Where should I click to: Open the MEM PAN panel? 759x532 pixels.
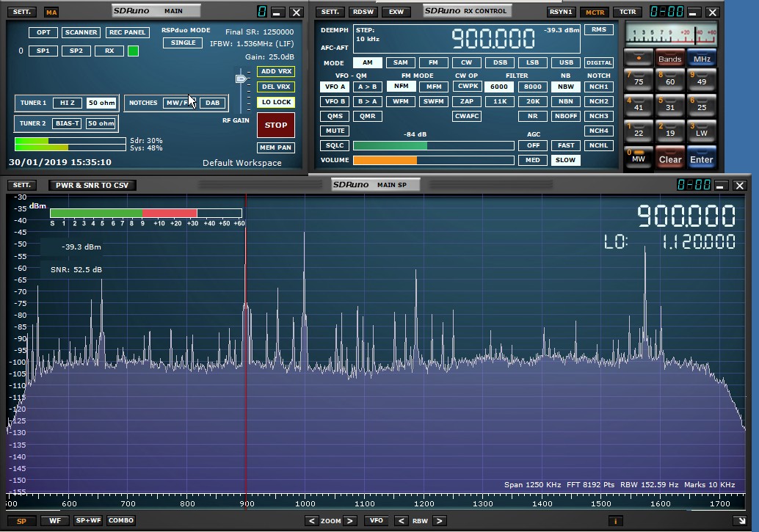[x=275, y=147]
